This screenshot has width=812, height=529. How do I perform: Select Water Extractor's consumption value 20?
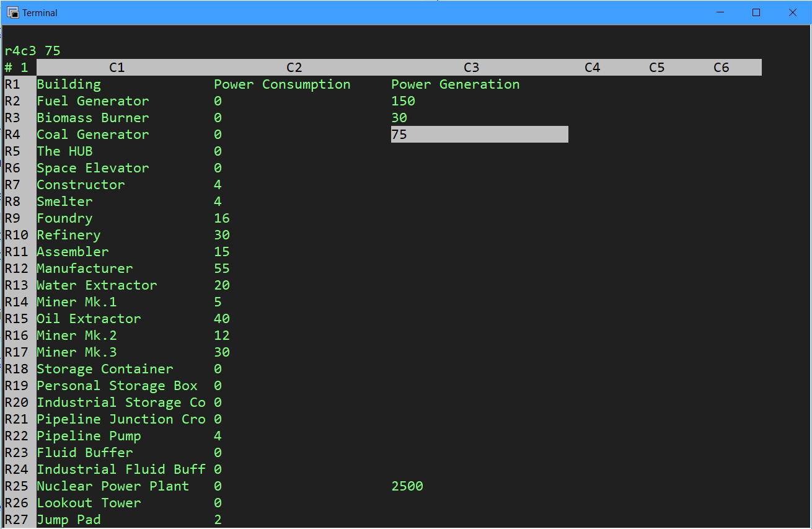(222, 285)
